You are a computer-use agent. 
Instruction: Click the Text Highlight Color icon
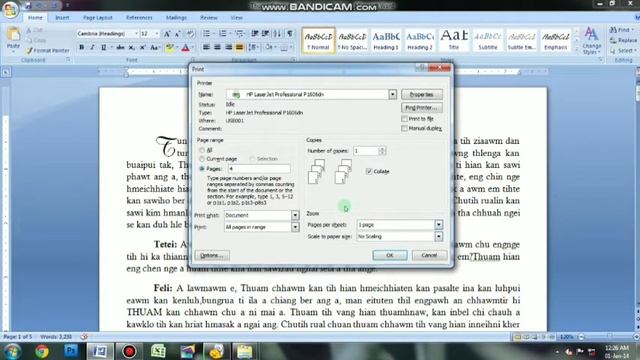click(170, 48)
